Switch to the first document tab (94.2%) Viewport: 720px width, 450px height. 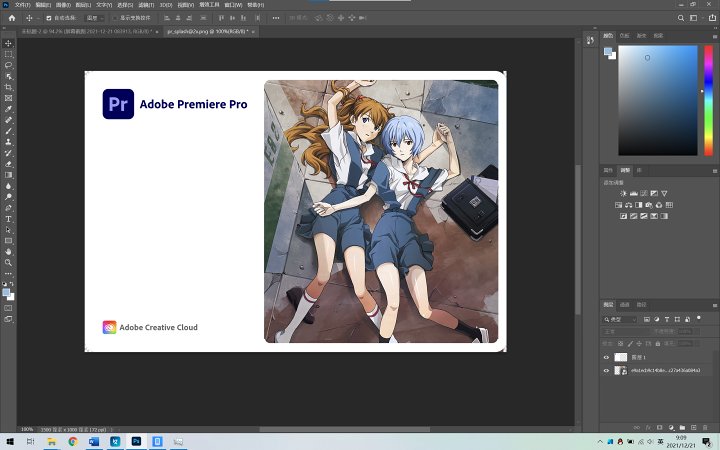[x=87, y=32]
